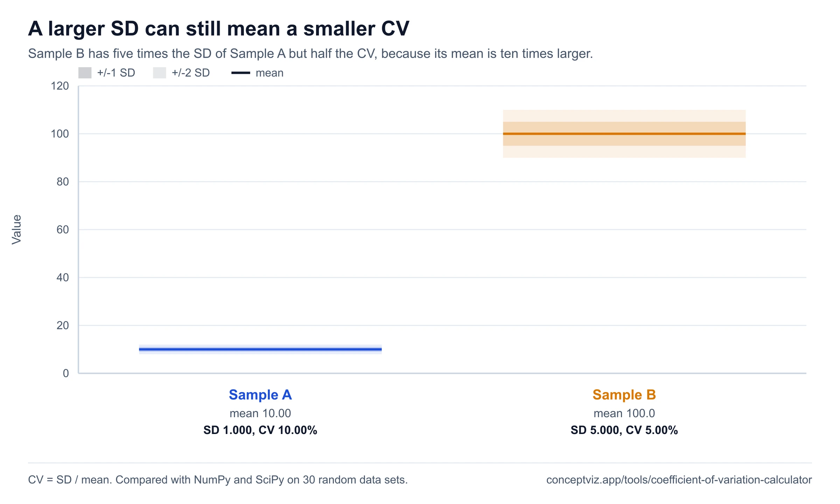Click the mean line legend marker
Viewport: 840px width, 504px height.
point(241,73)
